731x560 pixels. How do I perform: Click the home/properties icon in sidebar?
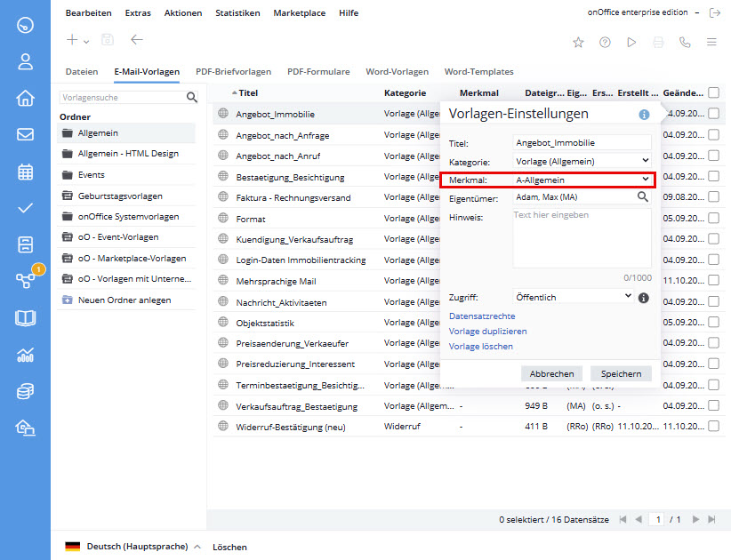[x=25, y=98]
